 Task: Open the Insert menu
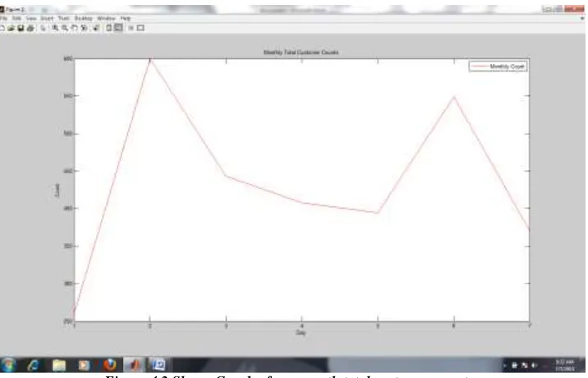[47, 18]
